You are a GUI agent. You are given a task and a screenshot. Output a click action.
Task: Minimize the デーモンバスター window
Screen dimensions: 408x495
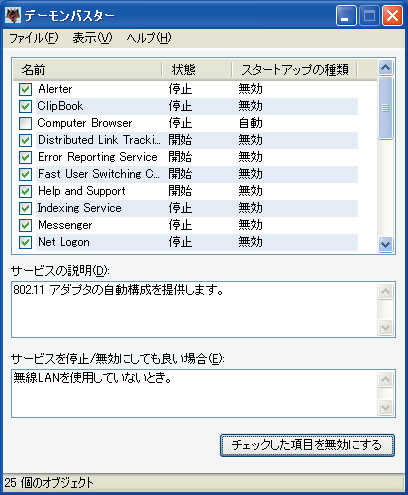[x=345, y=16]
